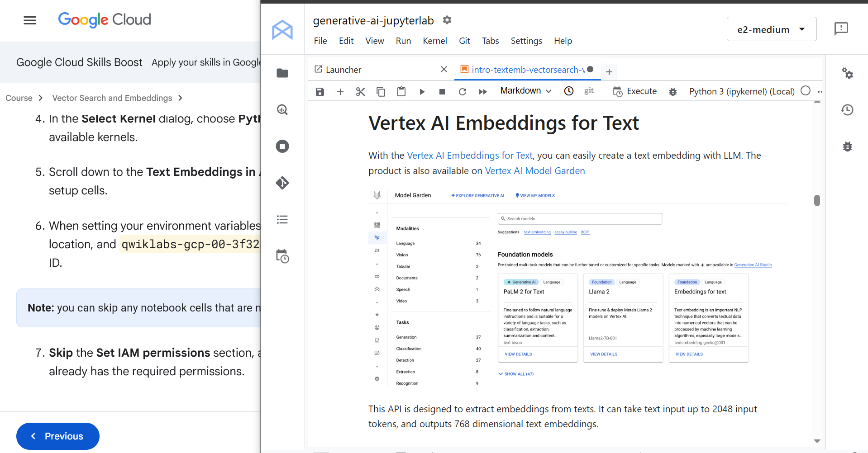Open the scheduled executions sidebar icon
This screenshot has height=453, width=868.
click(282, 256)
